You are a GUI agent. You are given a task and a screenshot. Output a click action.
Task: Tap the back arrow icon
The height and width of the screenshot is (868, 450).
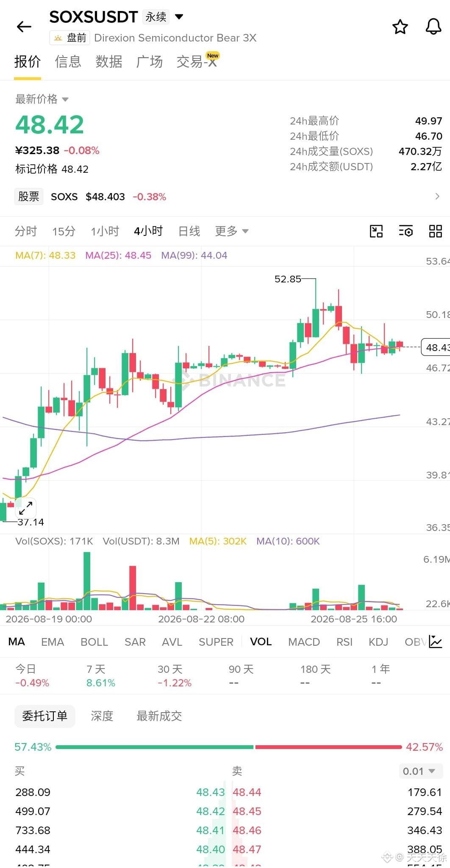click(x=24, y=27)
